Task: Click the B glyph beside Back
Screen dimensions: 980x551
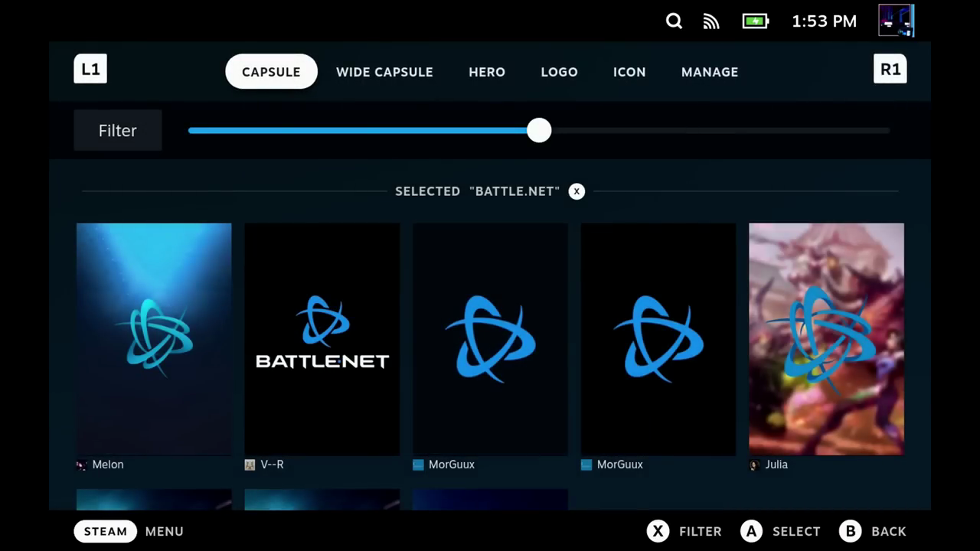Action: tap(850, 531)
